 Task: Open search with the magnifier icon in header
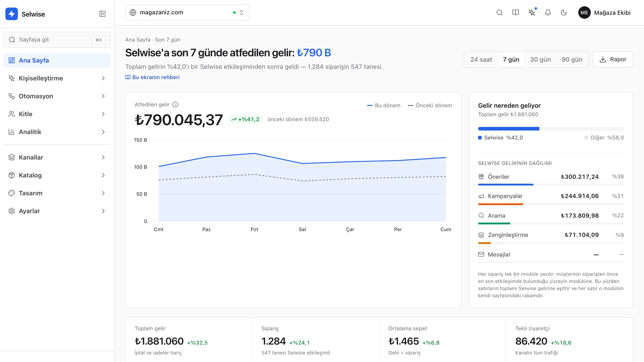pyautogui.click(x=499, y=13)
